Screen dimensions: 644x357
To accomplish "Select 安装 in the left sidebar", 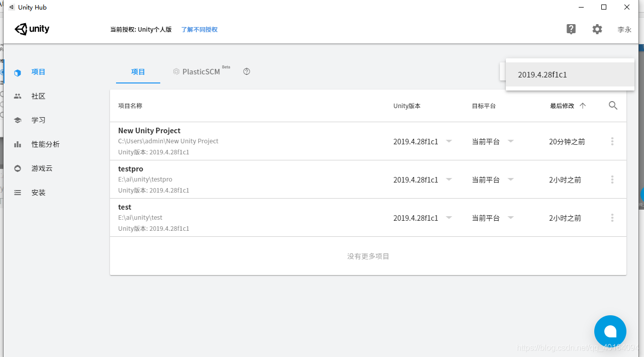I will click(38, 193).
